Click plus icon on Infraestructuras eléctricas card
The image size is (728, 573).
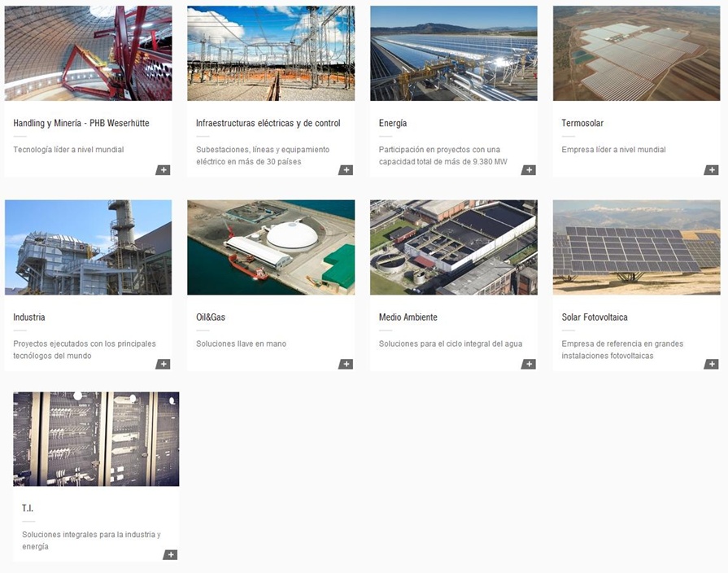pos(346,170)
